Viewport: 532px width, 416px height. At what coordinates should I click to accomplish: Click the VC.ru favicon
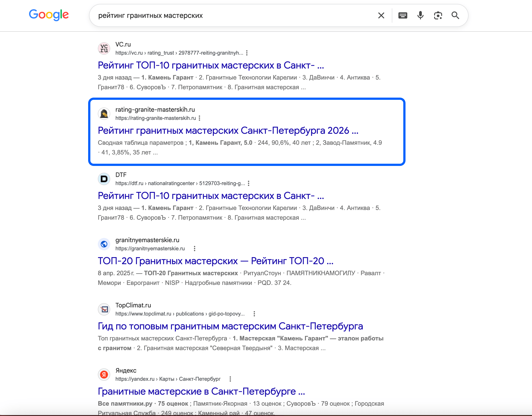[x=104, y=48]
